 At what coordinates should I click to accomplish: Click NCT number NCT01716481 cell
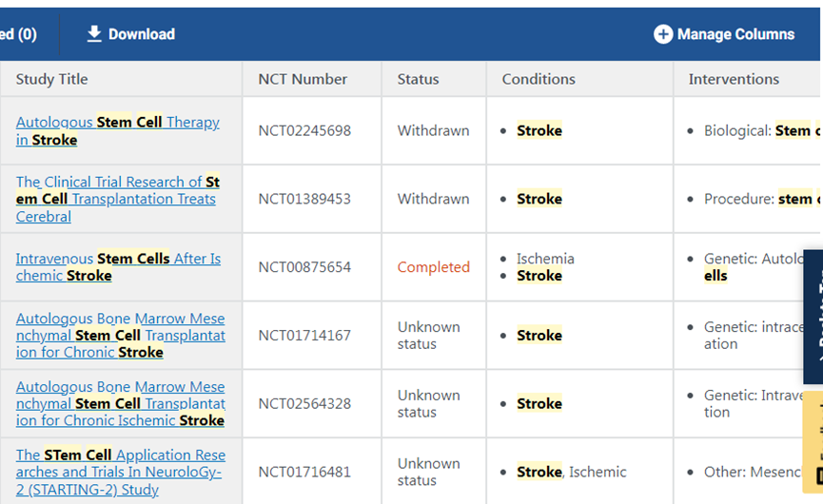tap(304, 472)
